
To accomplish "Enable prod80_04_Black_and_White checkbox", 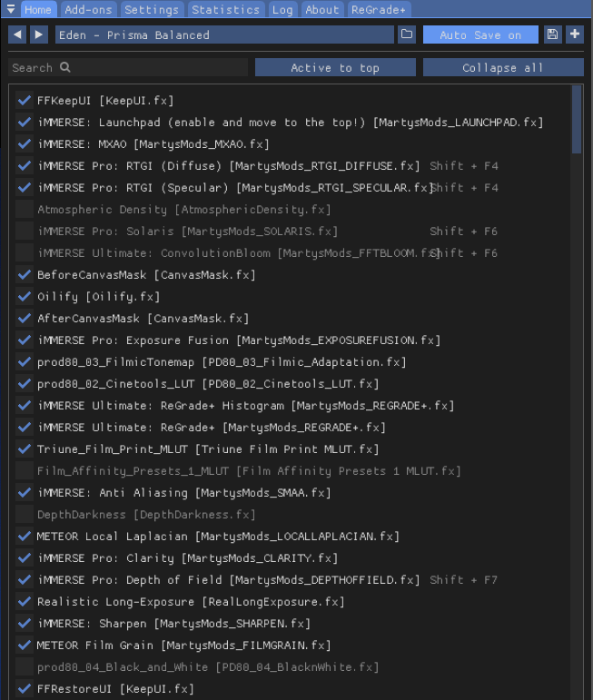I will (x=25, y=667).
